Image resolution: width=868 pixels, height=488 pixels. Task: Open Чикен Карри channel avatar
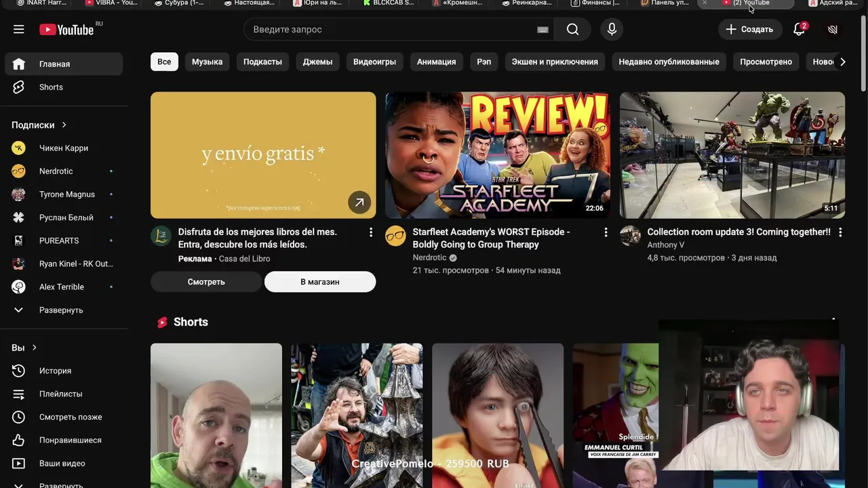(18, 148)
